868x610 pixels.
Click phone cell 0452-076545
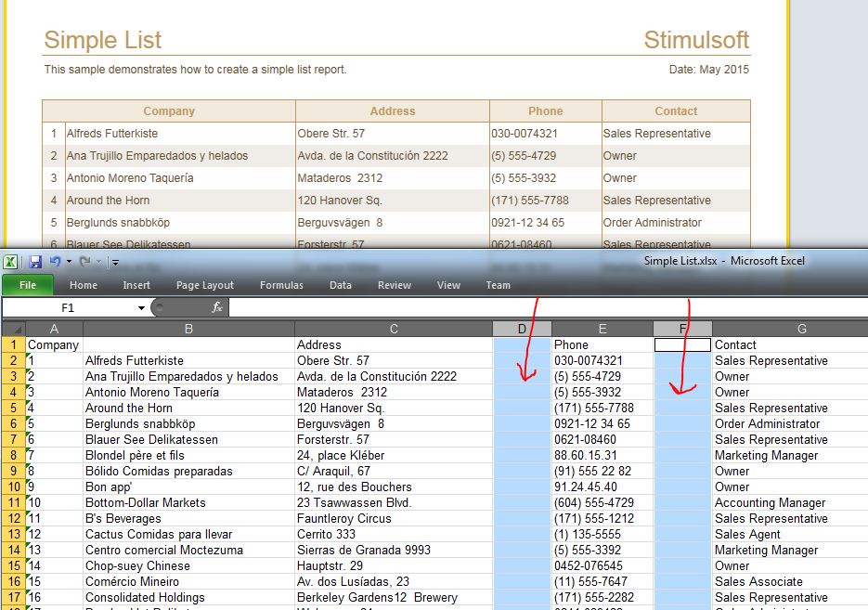[602, 566]
